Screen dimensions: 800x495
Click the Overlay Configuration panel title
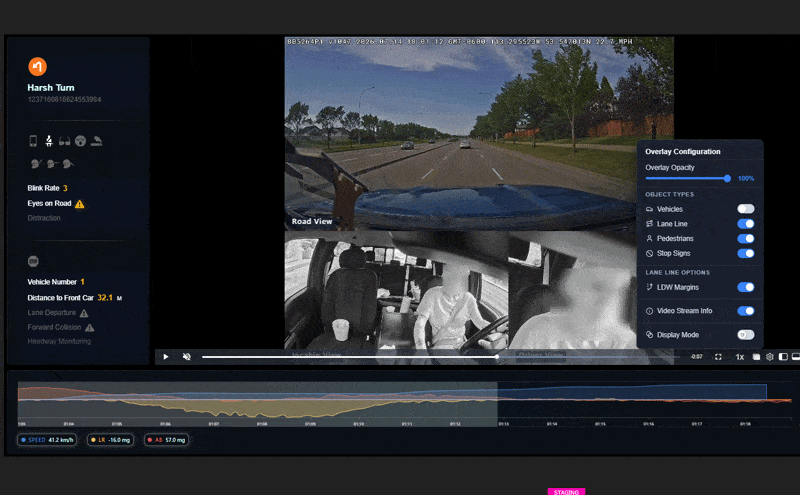(683, 152)
